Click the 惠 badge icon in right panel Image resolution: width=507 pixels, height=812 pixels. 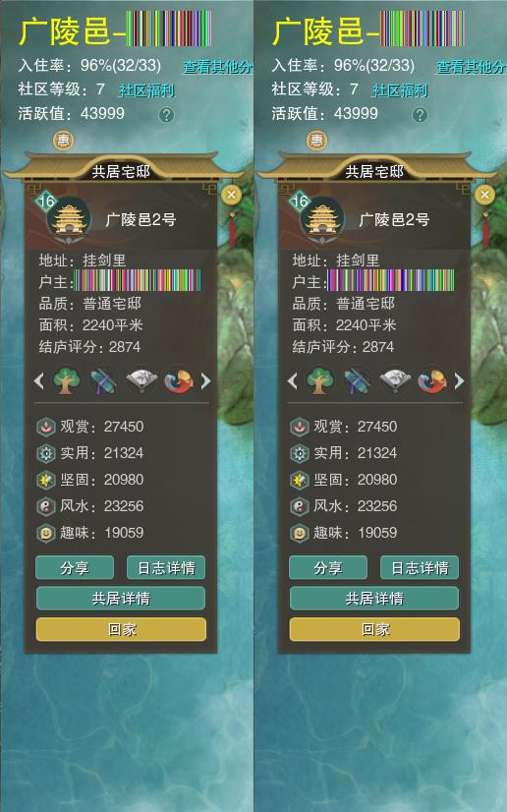tap(316, 140)
